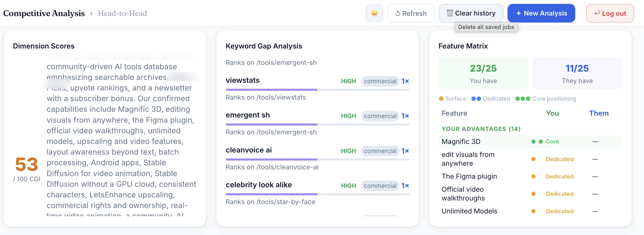
Task: Click 'Ranks on /tools/cleanvoice-ai' text
Action: (272, 167)
